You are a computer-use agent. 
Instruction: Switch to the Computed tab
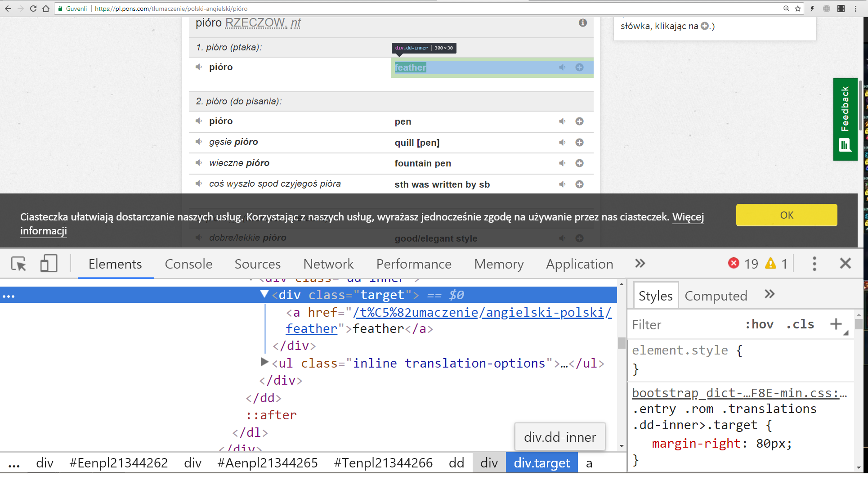[x=716, y=296]
